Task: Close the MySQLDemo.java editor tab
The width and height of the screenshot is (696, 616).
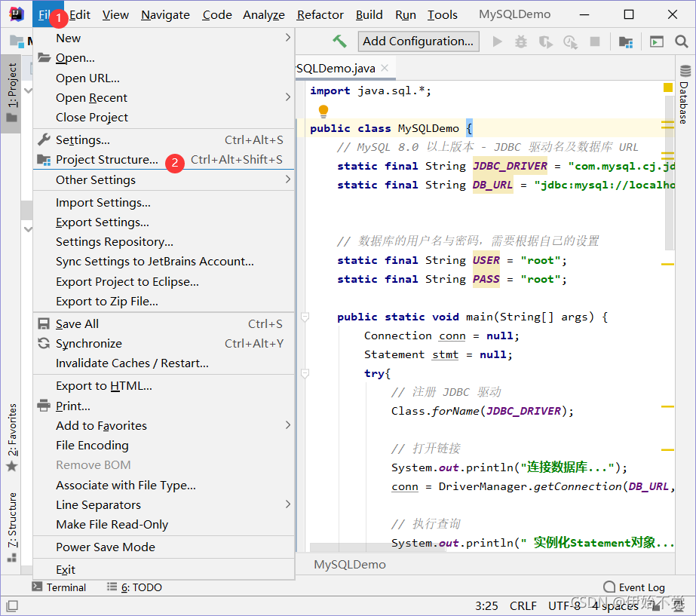Action: pyautogui.click(x=385, y=68)
